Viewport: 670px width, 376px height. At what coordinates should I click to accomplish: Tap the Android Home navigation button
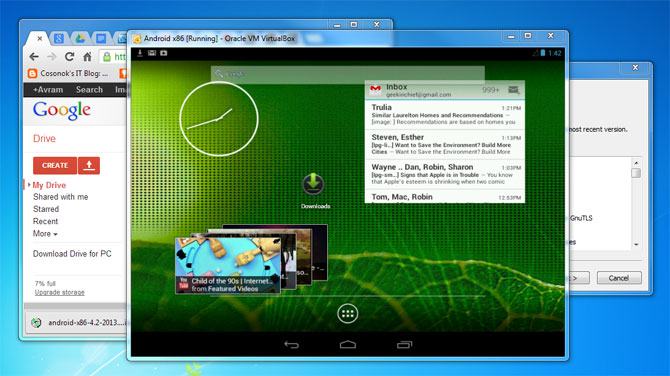(x=348, y=344)
